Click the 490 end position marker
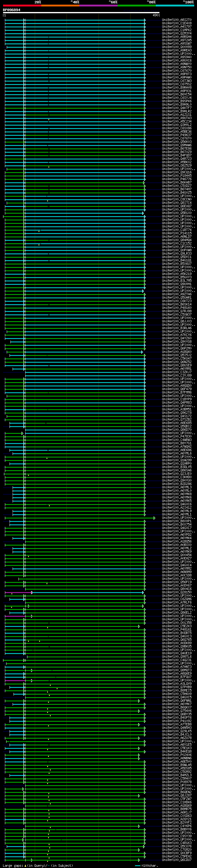 pos(155,15)
